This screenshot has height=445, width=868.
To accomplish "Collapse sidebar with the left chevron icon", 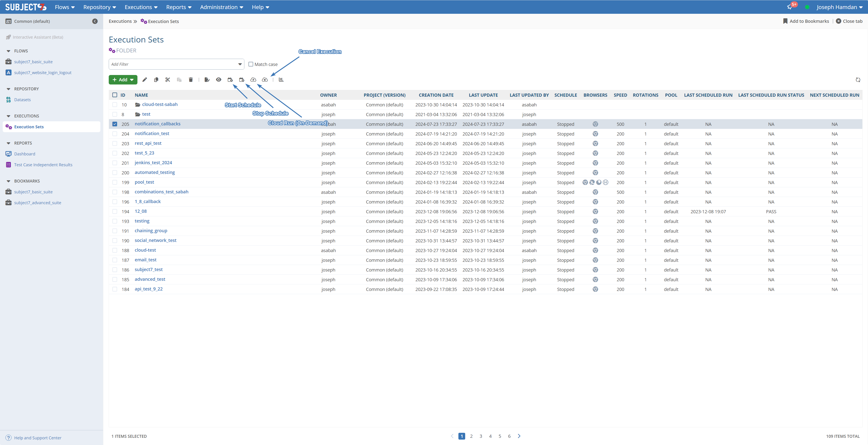I will (95, 21).
